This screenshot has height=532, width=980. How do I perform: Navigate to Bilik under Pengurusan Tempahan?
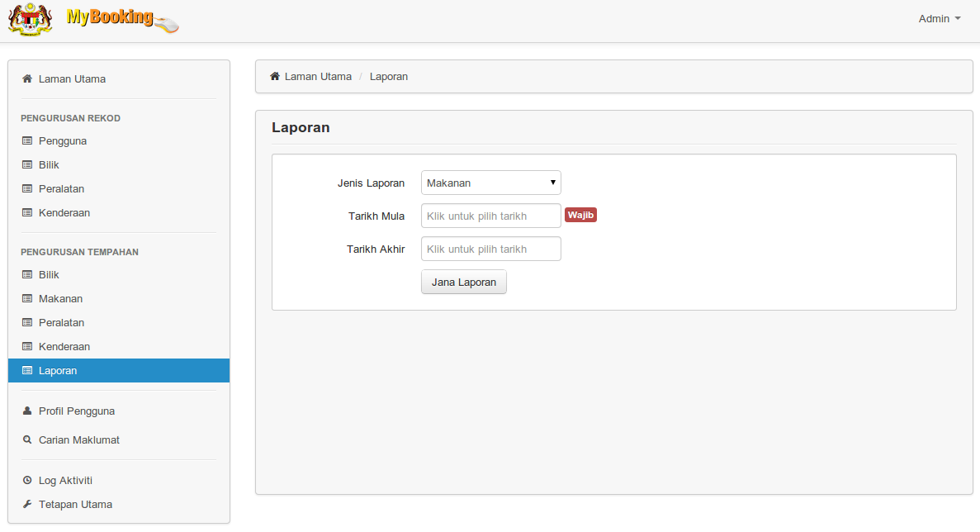(47, 274)
